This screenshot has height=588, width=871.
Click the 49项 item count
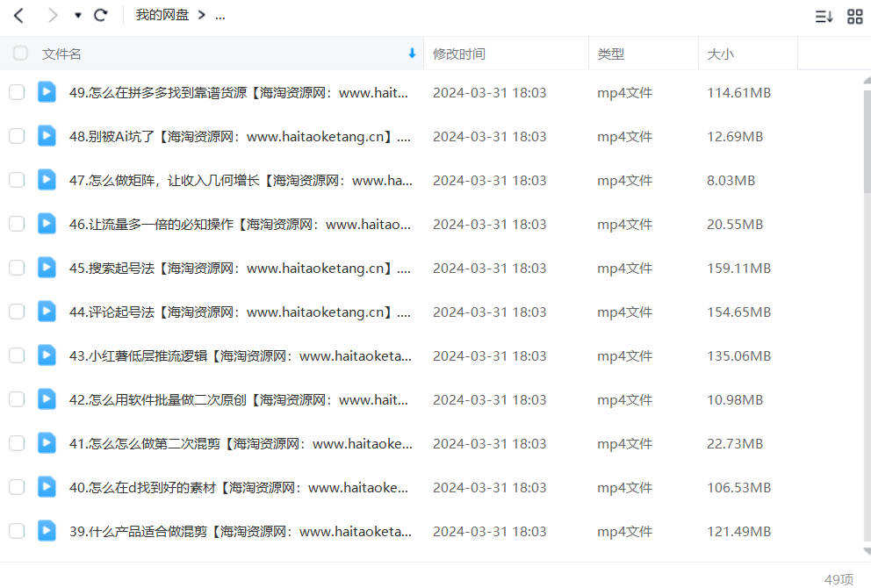(x=839, y=579)
